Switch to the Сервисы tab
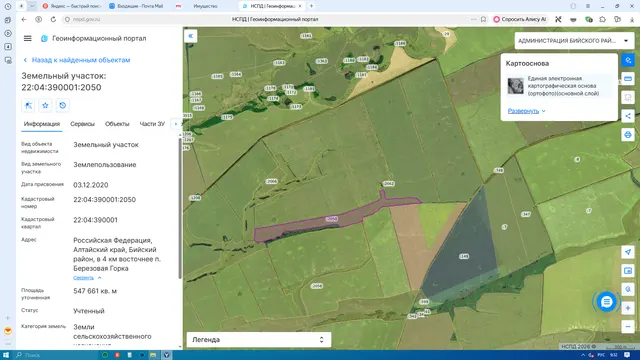 coord(82,124)
